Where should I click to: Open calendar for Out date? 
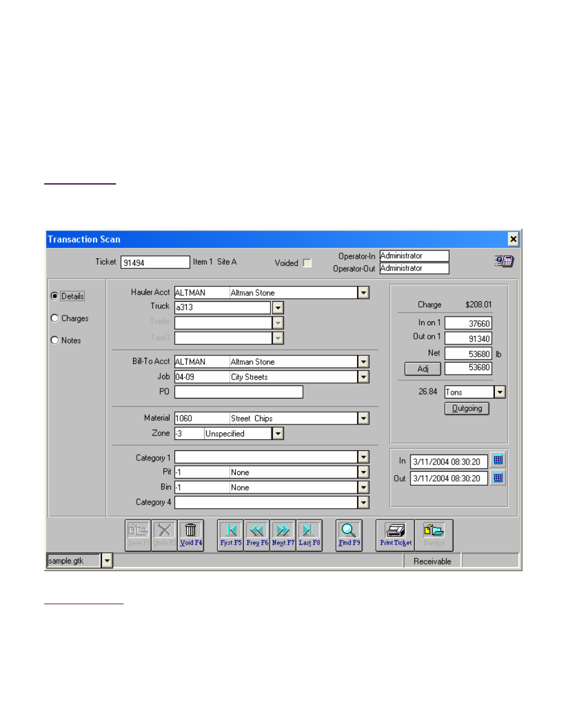point(498,477)
